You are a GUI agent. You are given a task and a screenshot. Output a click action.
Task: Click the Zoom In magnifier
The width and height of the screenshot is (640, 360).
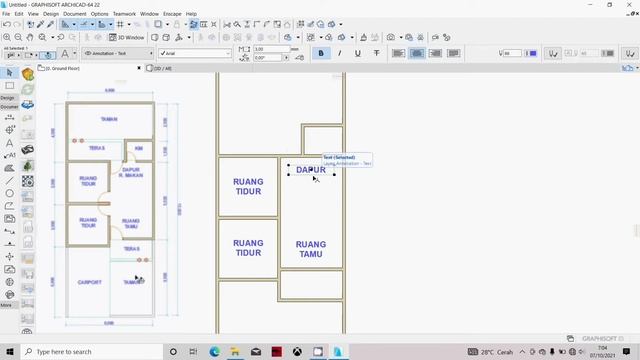click(7, 38)
